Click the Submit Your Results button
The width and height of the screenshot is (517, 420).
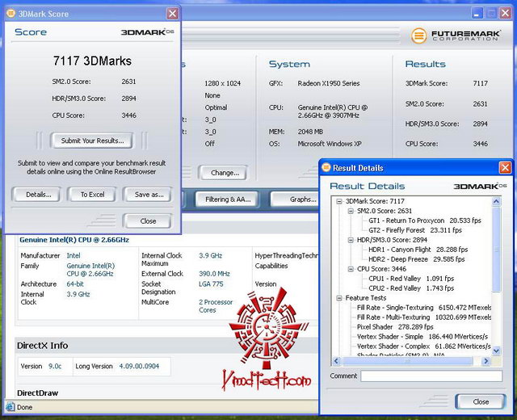click(x=92, y=141)
